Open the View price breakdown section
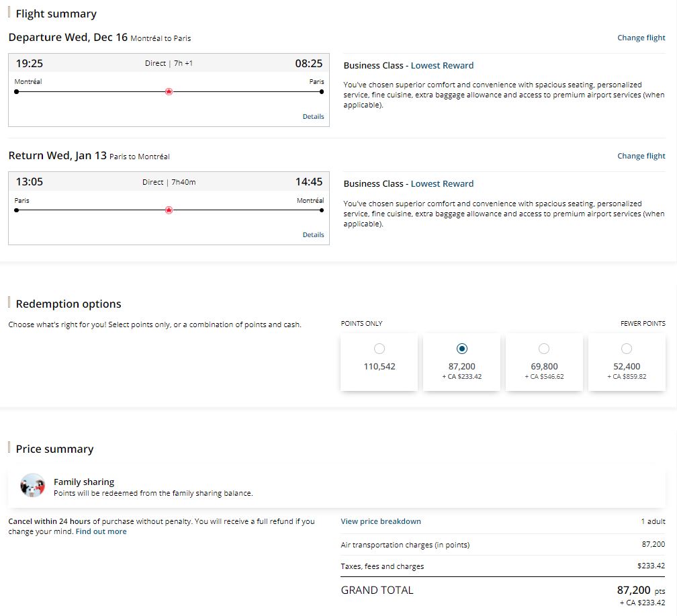Screen dimensions: 677x616 381,521
